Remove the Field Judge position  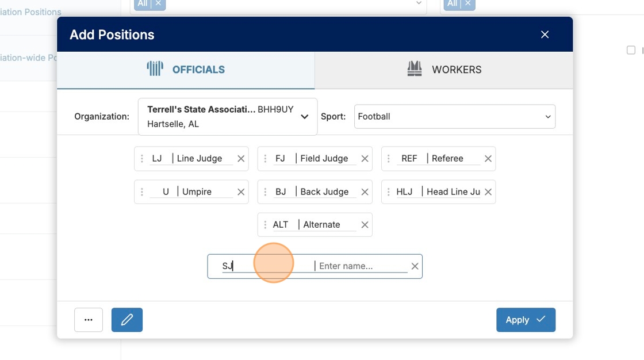365,159
